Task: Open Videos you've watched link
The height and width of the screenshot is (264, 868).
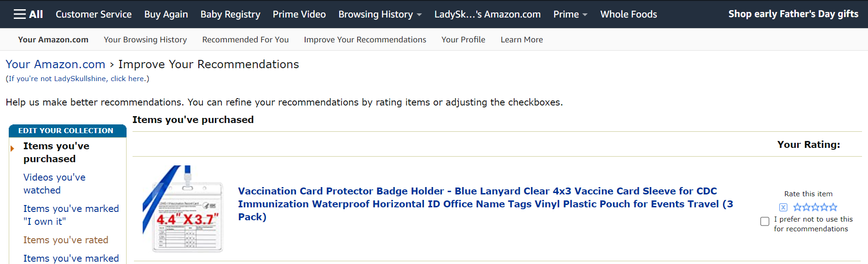Action: pos(54,183)
